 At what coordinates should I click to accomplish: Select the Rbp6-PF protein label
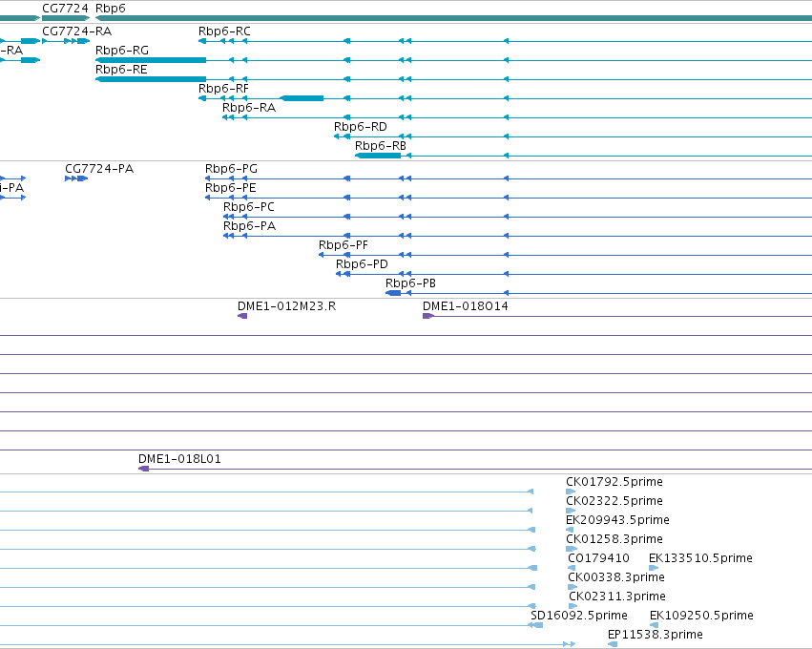pos(344,245)
